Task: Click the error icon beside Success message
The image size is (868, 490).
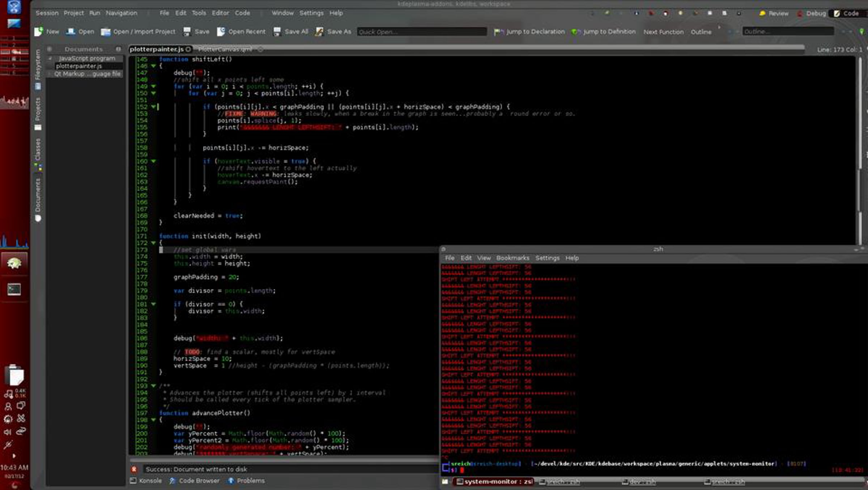Action: pos(134,469)
